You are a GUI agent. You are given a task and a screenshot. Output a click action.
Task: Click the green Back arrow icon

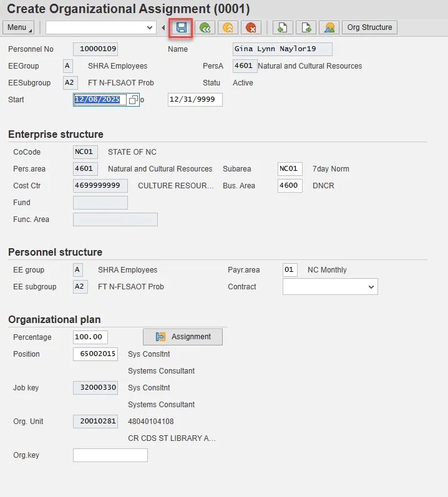tap(205, 28)
